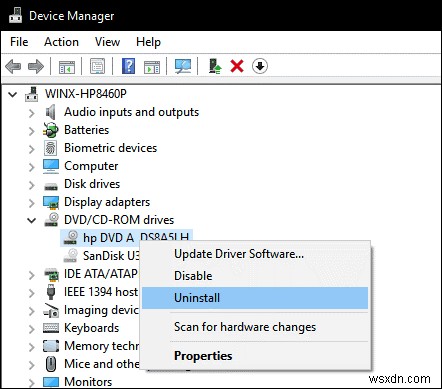Viewport: 442px width, 389px height.
Task: Expand the Memory technology devices category
Action: pyautogui.click(x=32, y=347)
